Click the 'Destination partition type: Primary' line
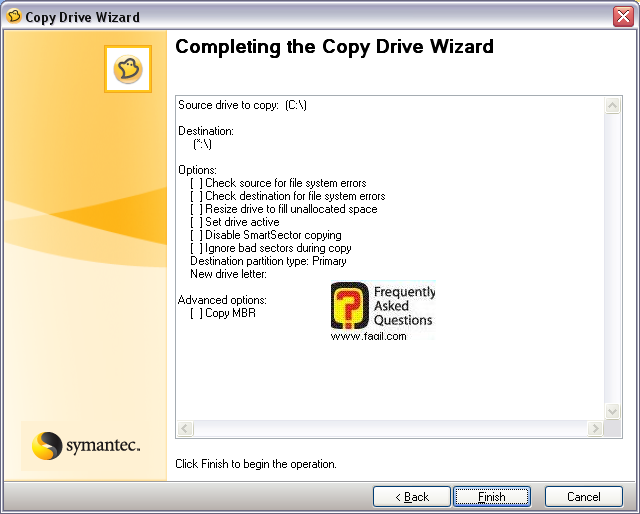Image resolution: width=640 pixels, height=514 pixels. coord(268,261)
